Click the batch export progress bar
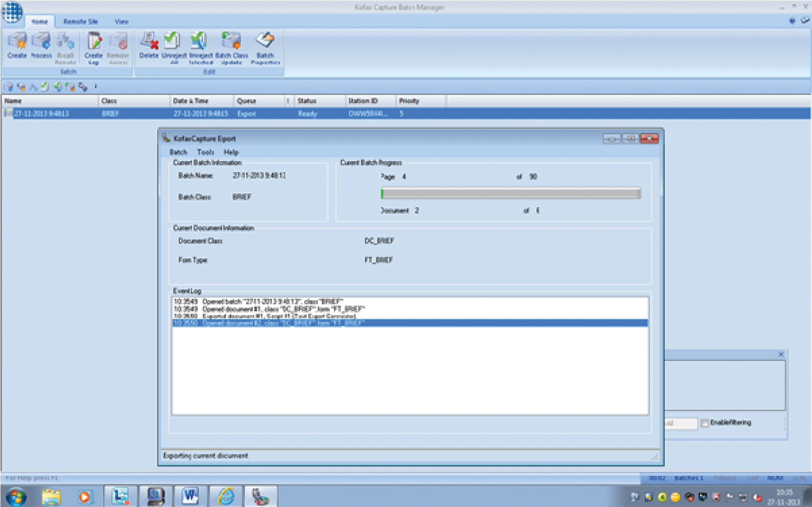The width and height of the screenshot is (812, 507). click(510, 194)
